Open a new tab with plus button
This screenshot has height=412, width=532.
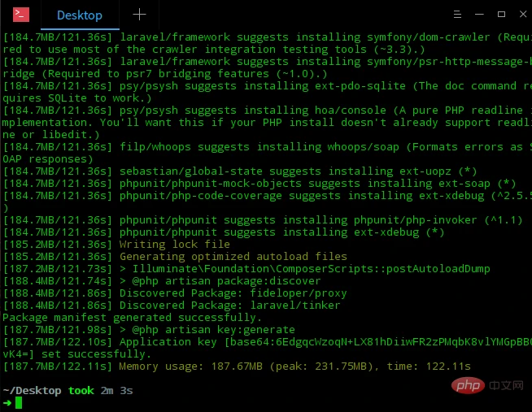coord(140,15)
